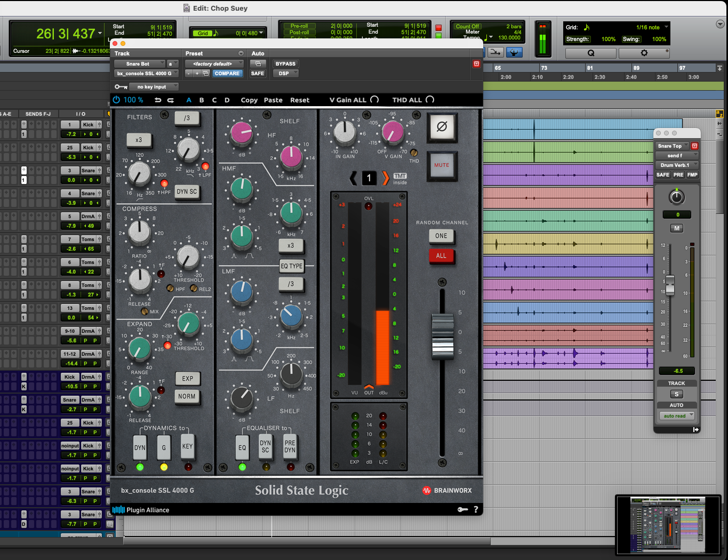Click the Plugin Alliance logo

(141, 510)
